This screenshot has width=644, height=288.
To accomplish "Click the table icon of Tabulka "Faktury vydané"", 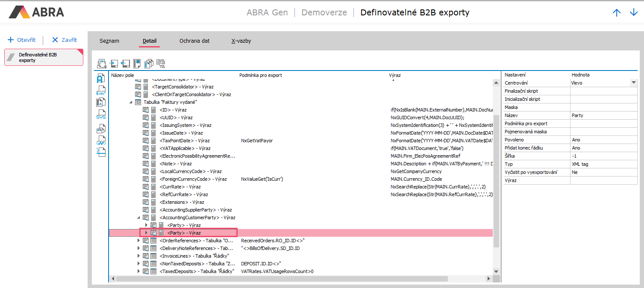I will click(138, 102).
